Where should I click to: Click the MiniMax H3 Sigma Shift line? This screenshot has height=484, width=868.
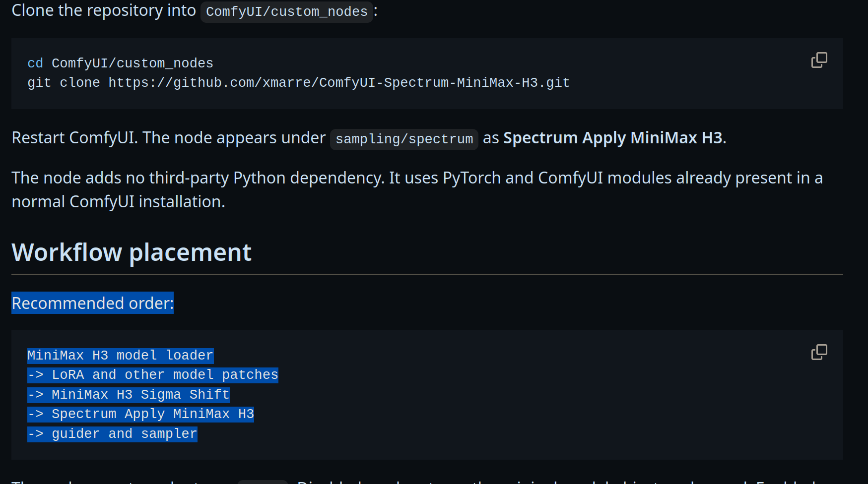click(129, 395)
